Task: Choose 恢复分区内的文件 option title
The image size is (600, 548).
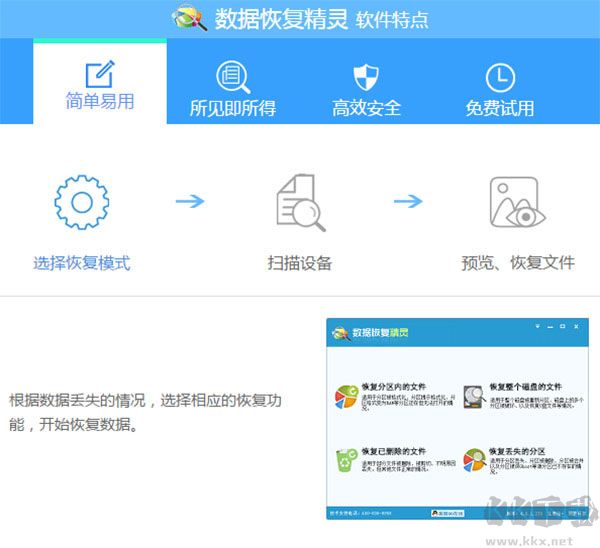Action: pos(394,387)
